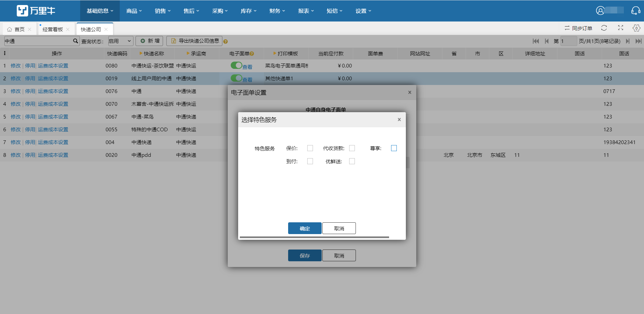
Task: Go to the next page arrow
Action: [x=628, y=41]
